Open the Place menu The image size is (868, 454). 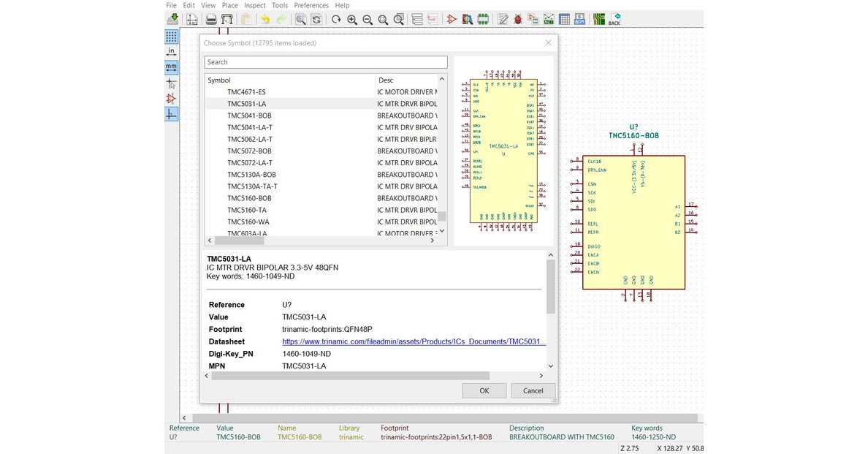[x=229, y=5]
